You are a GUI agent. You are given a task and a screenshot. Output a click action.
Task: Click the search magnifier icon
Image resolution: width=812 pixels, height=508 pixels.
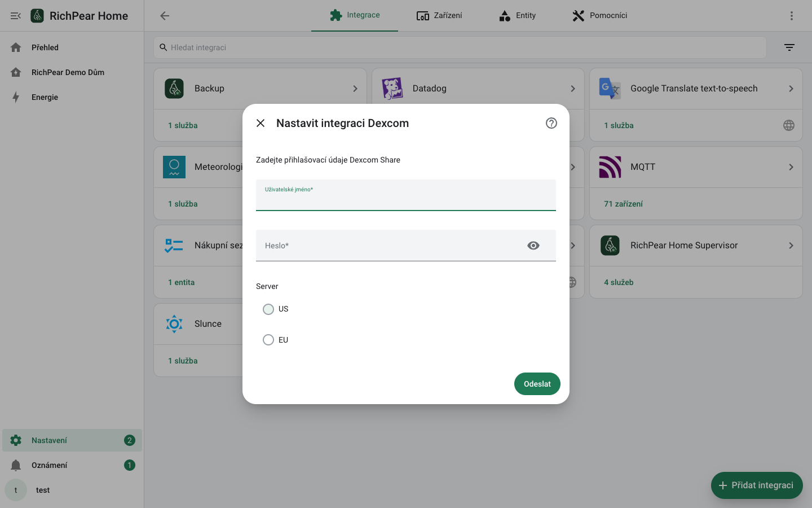164,47
